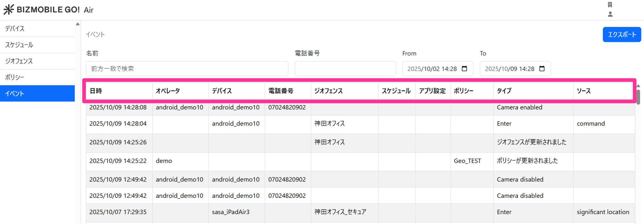Click table scrollbar up arrow
The image size is (644, 224).
[638, 86]
